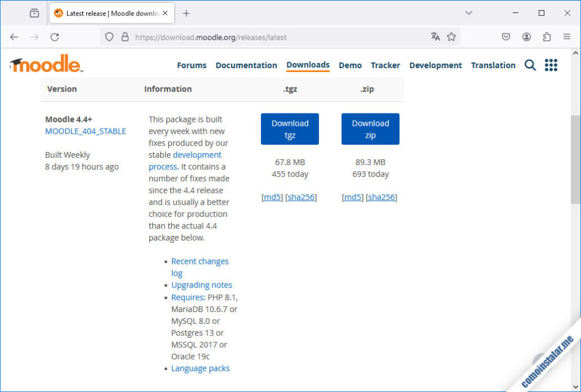The width and height of the screenshot is (581, 392).
Task: Open the Firefox extensions puzzle icon
Action: (546, 36)
